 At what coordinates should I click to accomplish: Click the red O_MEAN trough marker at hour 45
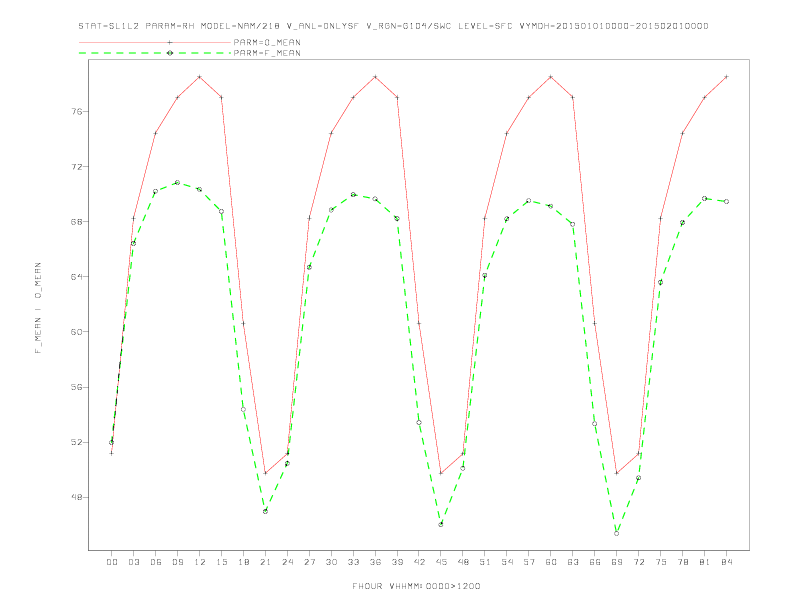(x=441, y=473)
